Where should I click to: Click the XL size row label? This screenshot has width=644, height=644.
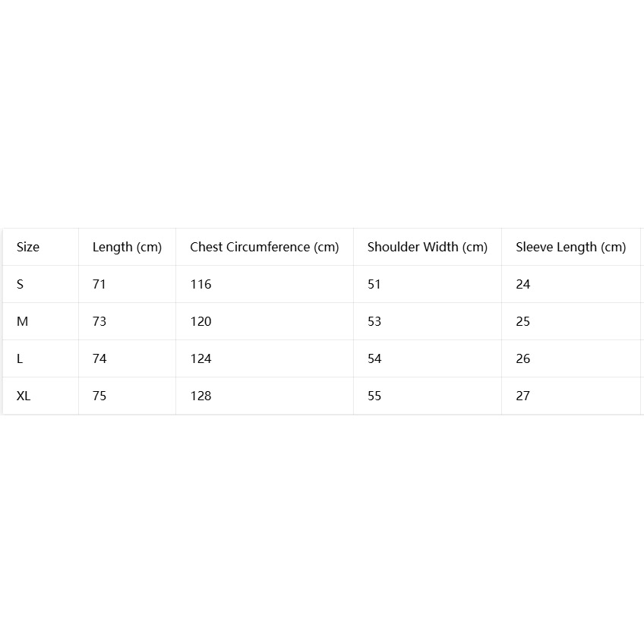pyautogui.click(x=24, y=396)
